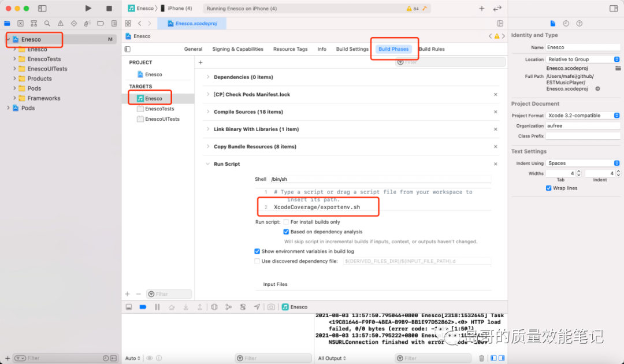Add a new build phase

pos(200,62)
